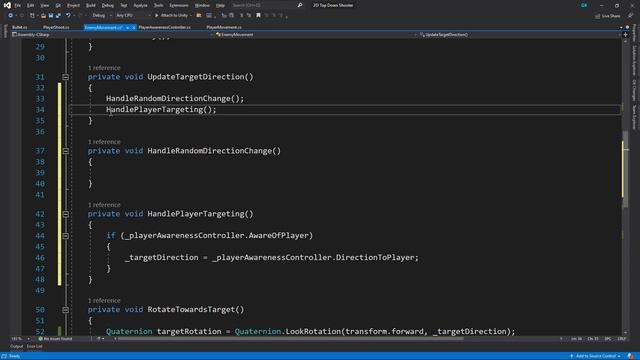Open the Debug menu
Viewport: 640px width, 360px height.
pyautogui.click(x=108, y=5)
